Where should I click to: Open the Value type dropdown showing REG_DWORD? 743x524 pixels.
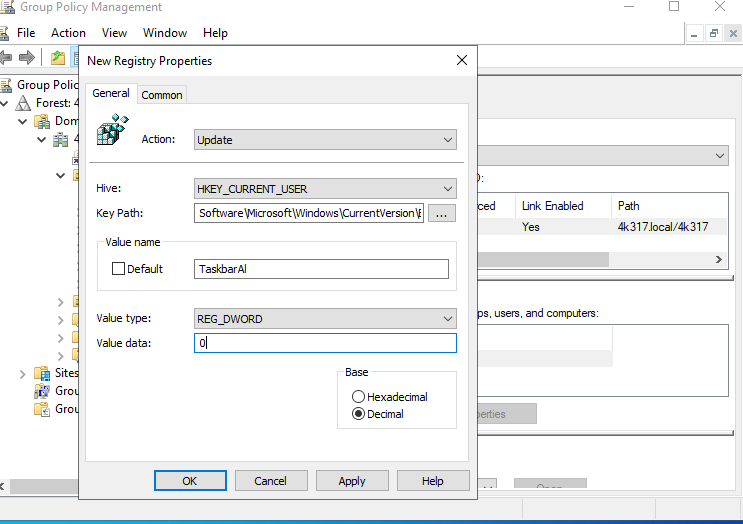click(x=325, y=319)
